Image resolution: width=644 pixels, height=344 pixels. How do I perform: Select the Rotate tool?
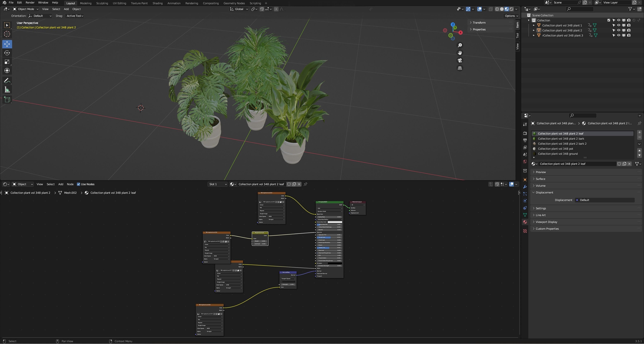(x=7, y=53)
